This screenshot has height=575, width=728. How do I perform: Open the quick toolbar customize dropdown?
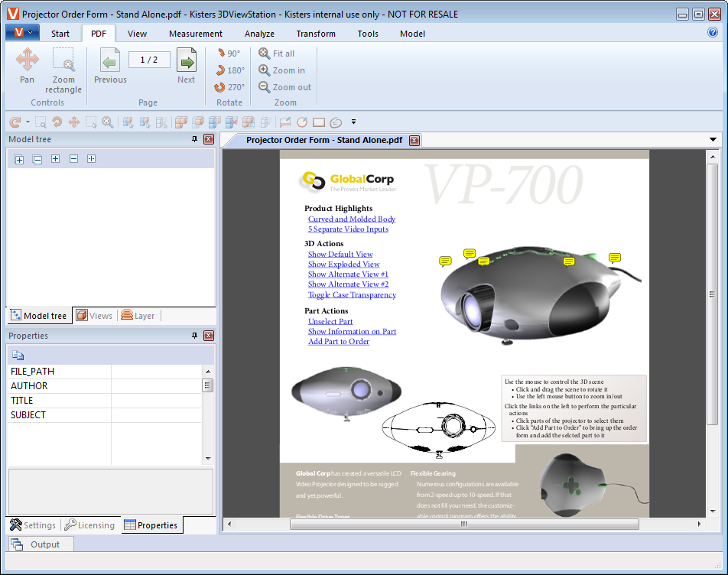click(x=353, y=122)
